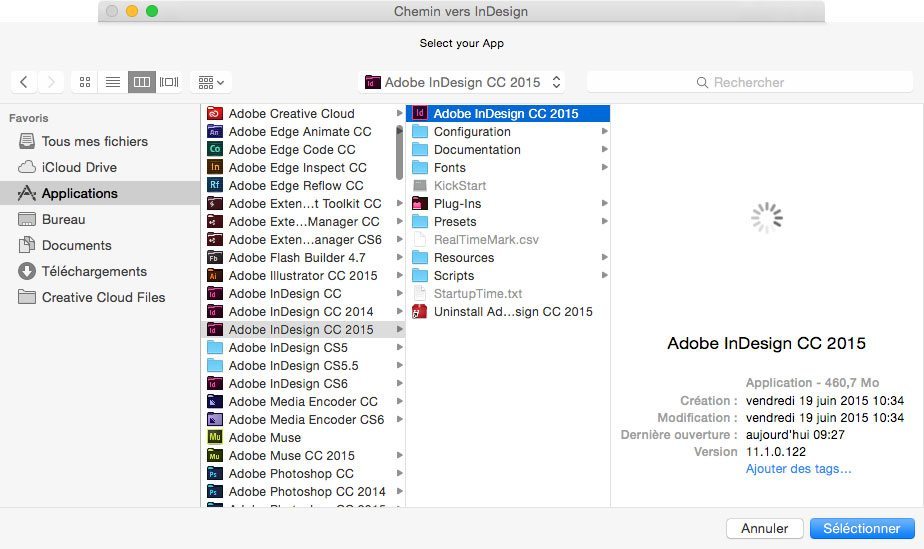Viewport: 924px width, 549px height.
Task: Click the Ajouter des tags link
Action: 798,468
